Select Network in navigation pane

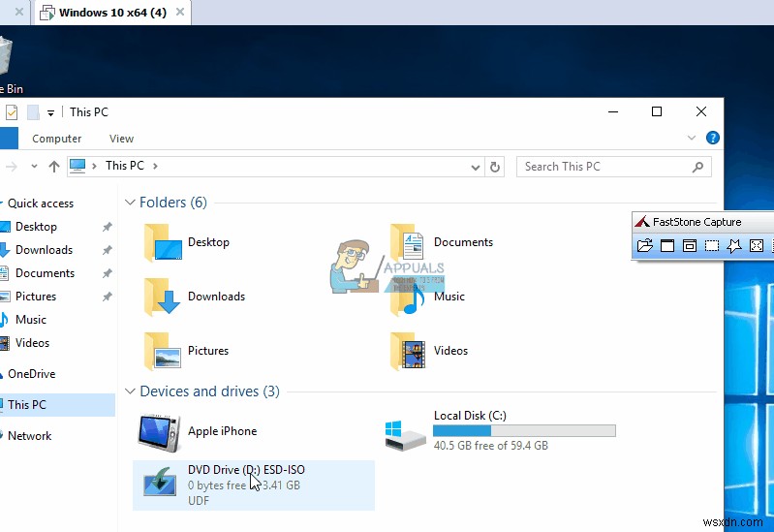coord(30,436)
